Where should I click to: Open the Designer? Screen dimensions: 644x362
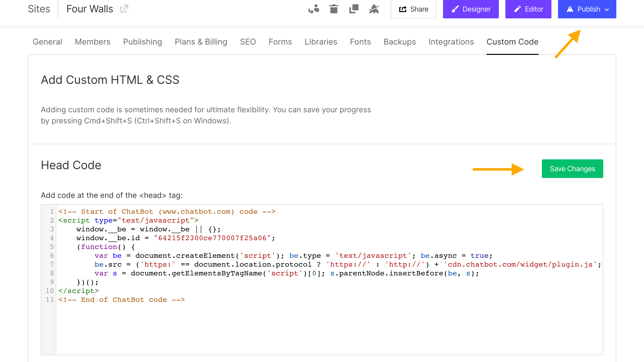point(471,9)
